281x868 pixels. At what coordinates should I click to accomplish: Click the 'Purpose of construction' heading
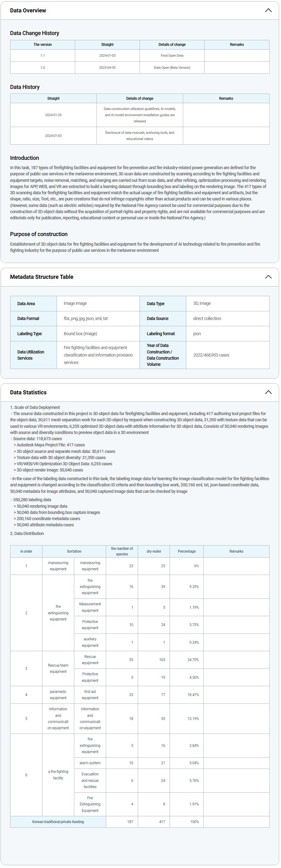(39, 234)
